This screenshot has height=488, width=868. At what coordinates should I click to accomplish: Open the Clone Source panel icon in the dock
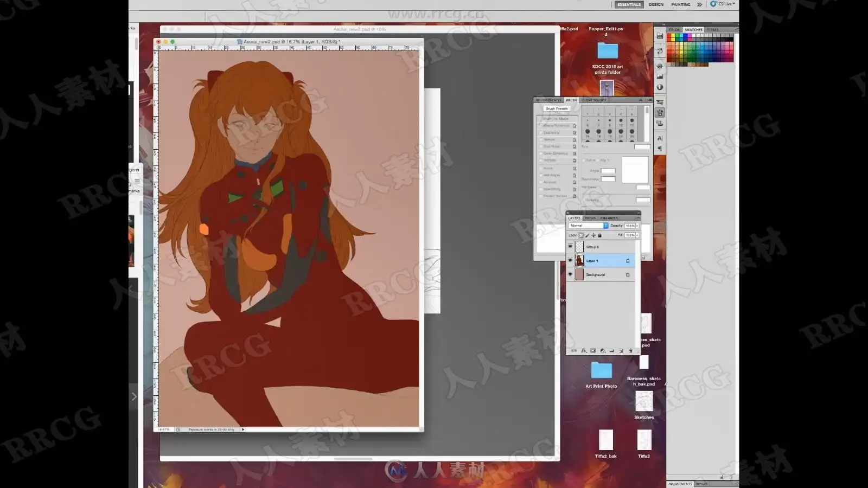pyautogui.click(x=660, y=123)
